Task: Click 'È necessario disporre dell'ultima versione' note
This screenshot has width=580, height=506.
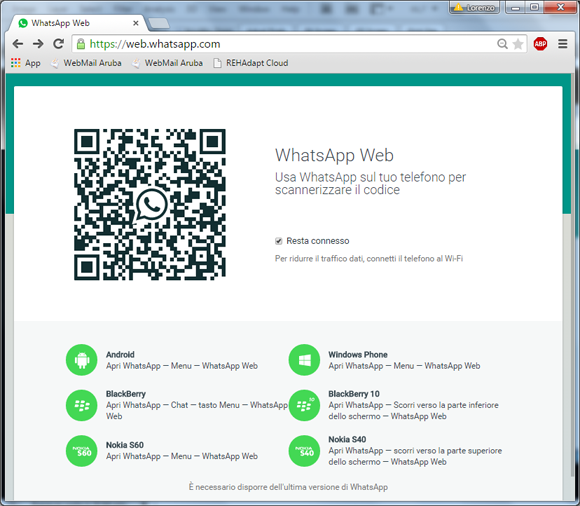Action: 288,487
